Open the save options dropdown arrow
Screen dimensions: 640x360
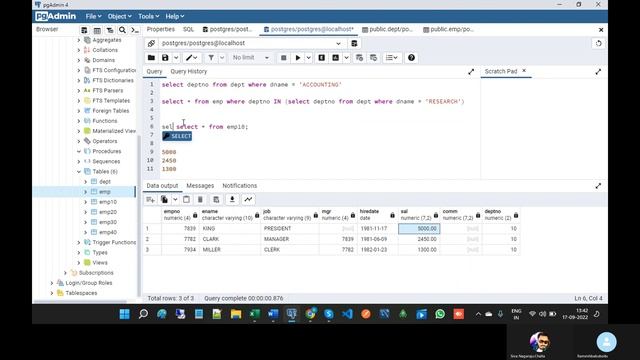[x=176, y=58]
